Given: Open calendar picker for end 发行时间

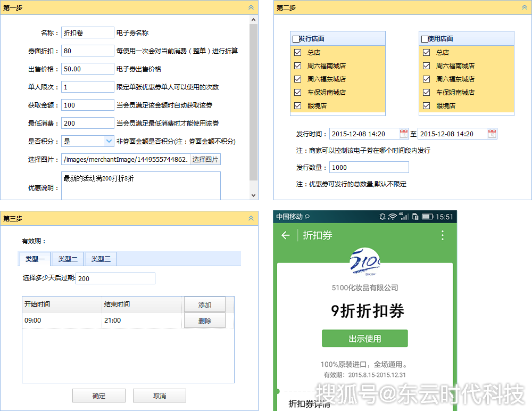Looking at the screenshot, I should (492, 134).
